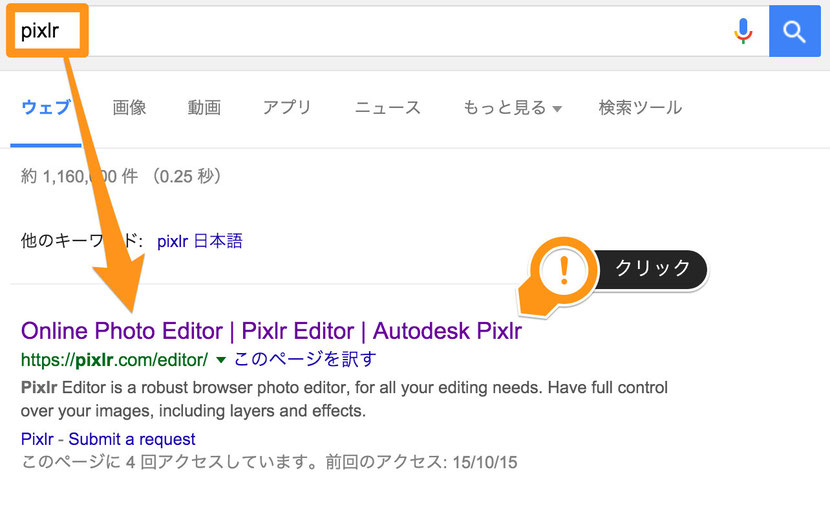Click the voice search microphone icon
The height and width of the screenshot is (507, 830).
point(743,31)
